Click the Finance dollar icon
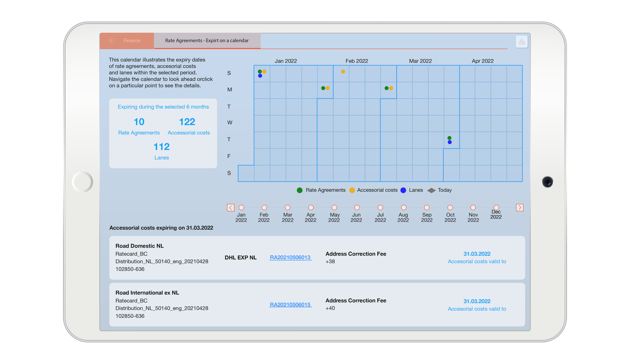 click(x=111, y=40)
